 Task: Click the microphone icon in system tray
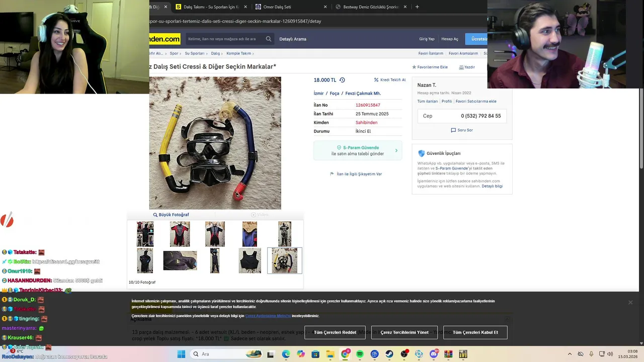(591, 354)
